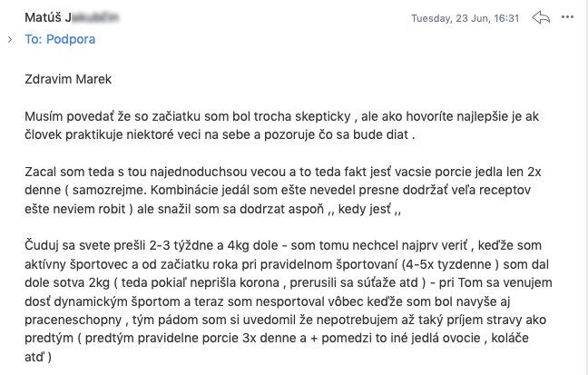Click the Tuesday, 23 Jun, 16:31 timestamp
Viewport: 588px width, 375px height.
click(465, 18)
